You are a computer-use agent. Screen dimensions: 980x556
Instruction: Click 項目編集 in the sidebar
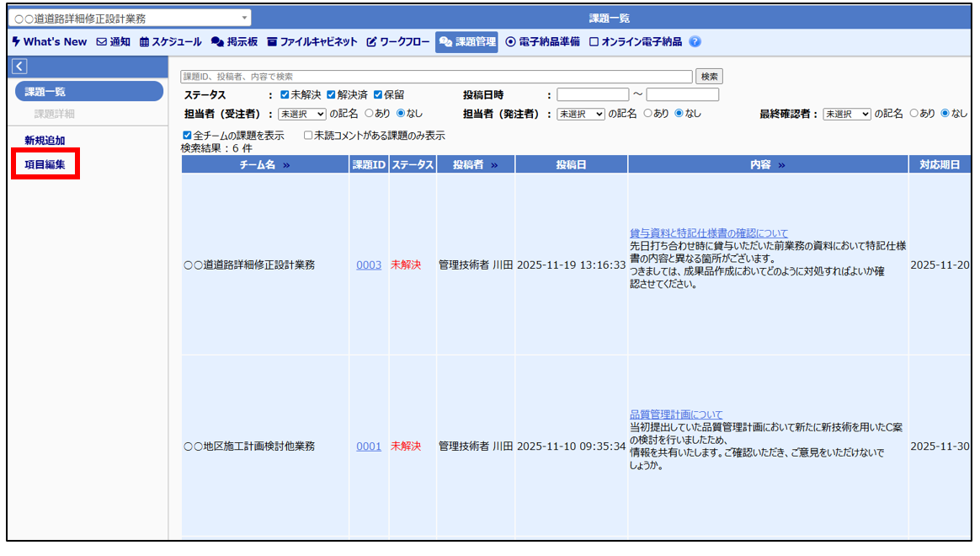(45, 164)
